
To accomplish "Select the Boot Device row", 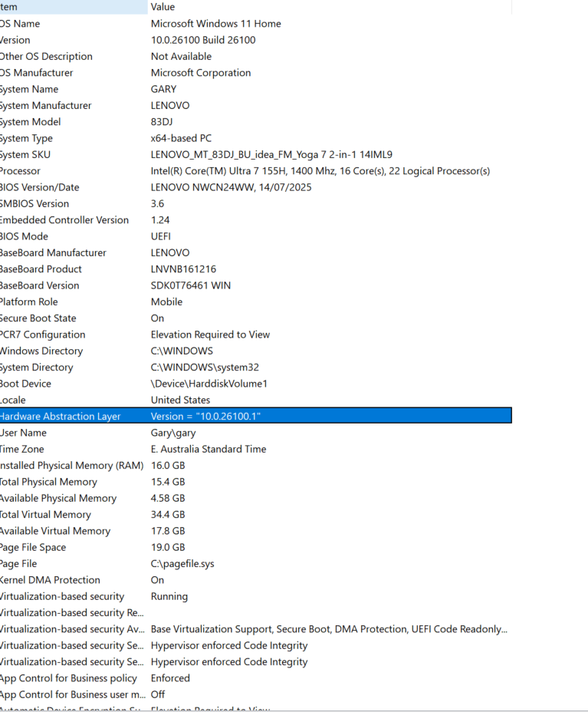I will pos(256,384).
